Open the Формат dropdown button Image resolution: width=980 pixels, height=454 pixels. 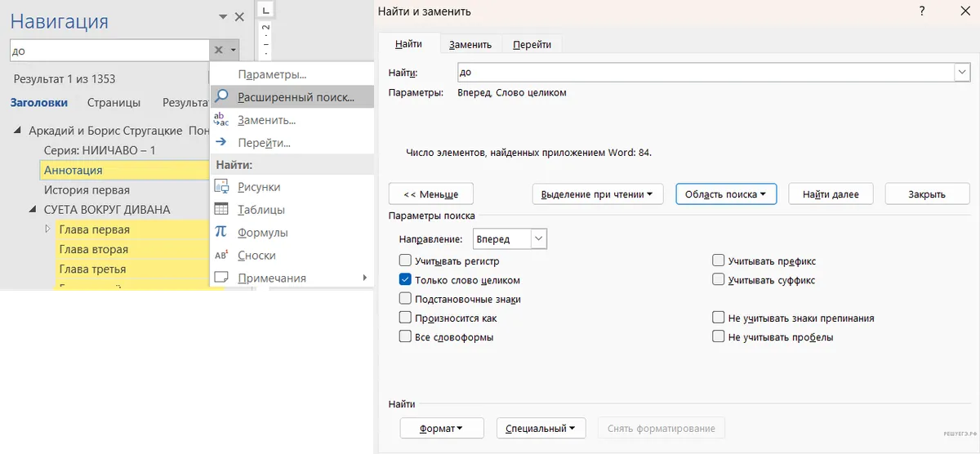pyautogui.click(x=442, y=429)
